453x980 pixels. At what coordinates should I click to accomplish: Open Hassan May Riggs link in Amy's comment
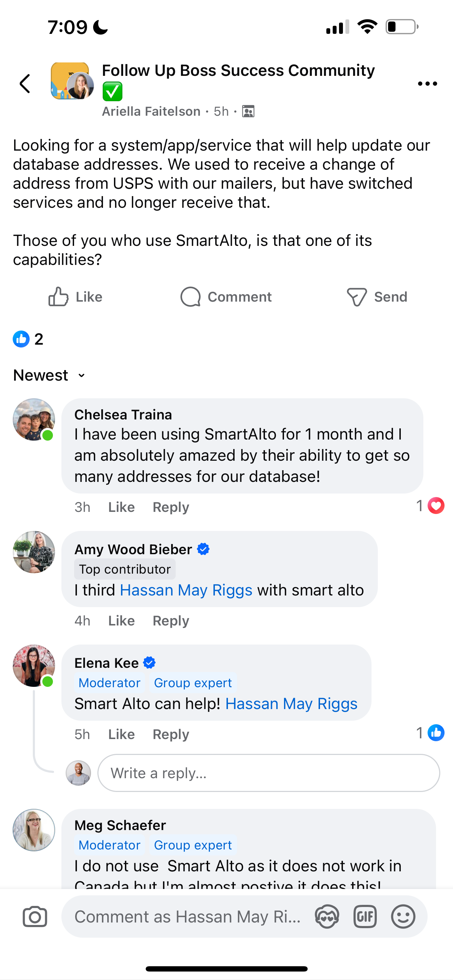[186, 590]
